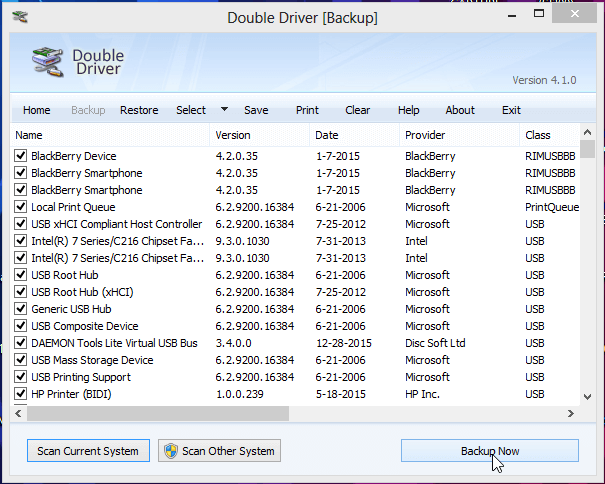Screen dimensions: 605x484
Task: Click the 5-18-2015 date cell
Action: point(341,394)
